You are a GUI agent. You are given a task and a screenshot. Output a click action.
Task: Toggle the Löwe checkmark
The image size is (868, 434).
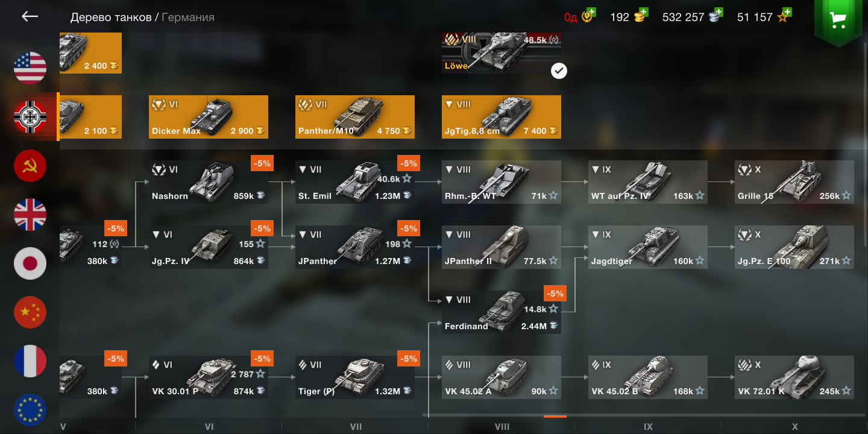[x=559, y=71]
